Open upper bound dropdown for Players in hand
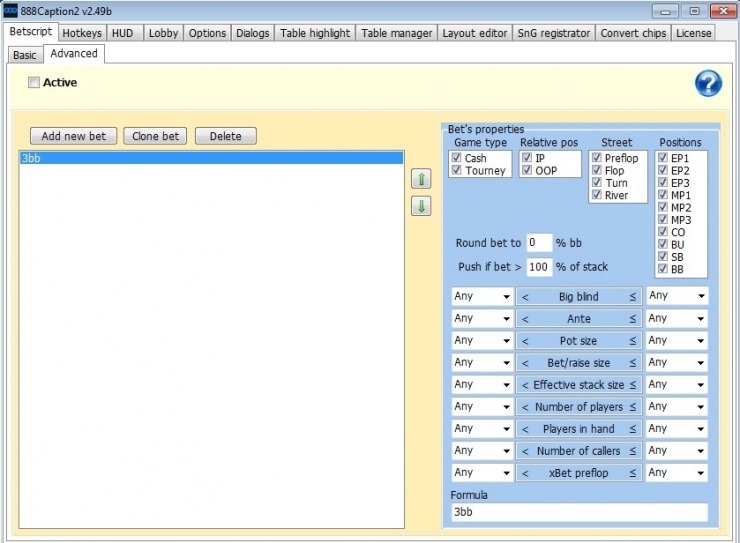 (x=677, y=429)
